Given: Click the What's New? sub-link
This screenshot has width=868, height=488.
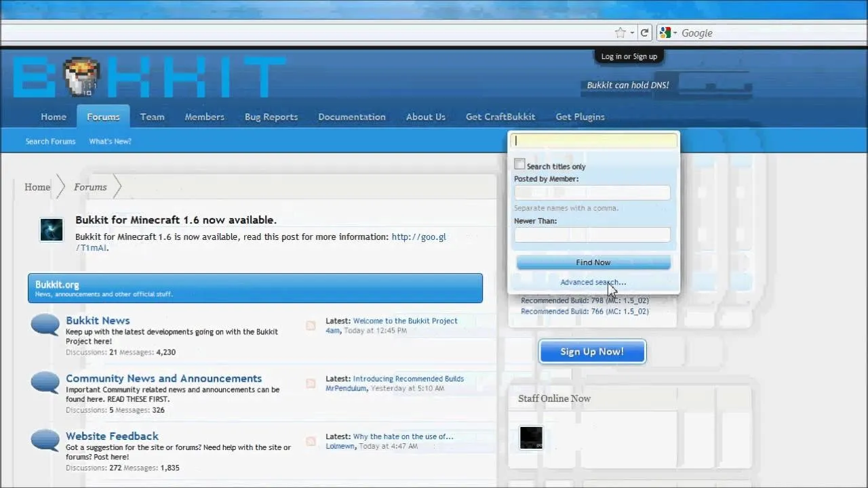Looking at the screenshot, I should pyautogui.click(x=110, y=142).
